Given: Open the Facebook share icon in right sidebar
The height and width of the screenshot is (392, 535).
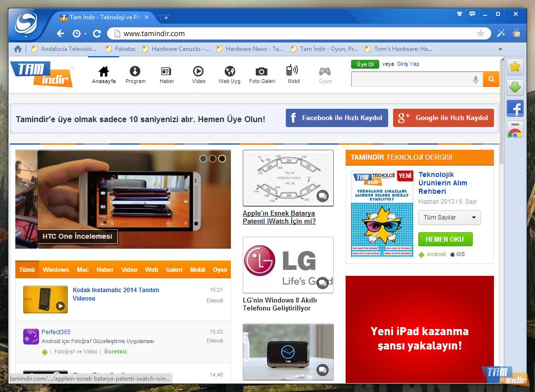Looking at the screenshot, I should (515, 108).
